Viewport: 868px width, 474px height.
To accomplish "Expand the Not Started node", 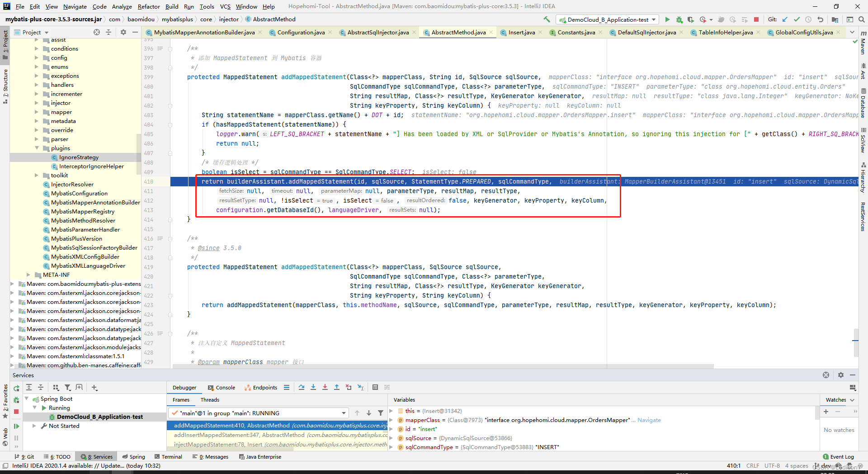I will pyautogui.click(x=34, y=426).
